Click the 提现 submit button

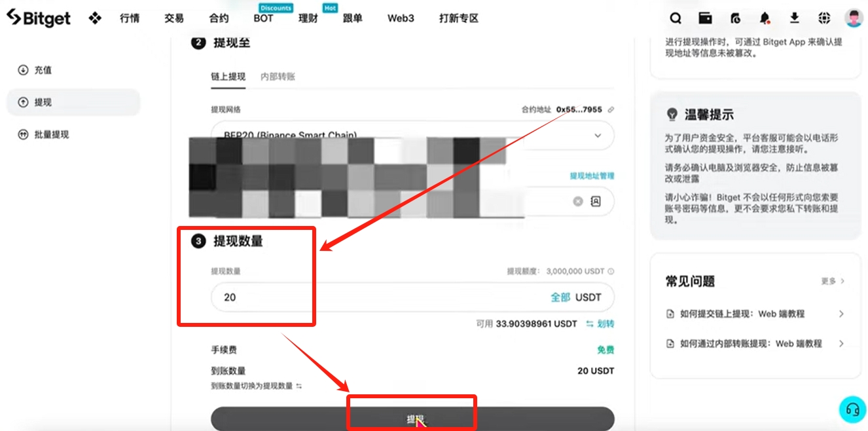pos(412,419)
